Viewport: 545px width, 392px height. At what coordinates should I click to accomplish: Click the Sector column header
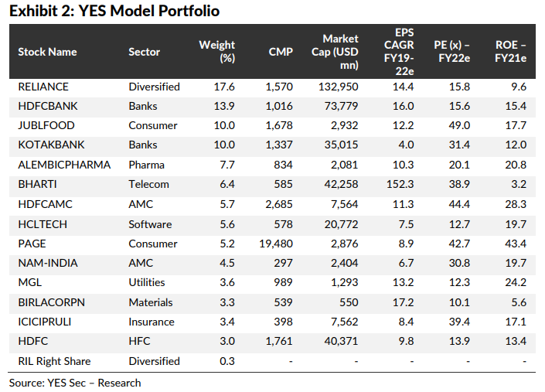(145, 52)
